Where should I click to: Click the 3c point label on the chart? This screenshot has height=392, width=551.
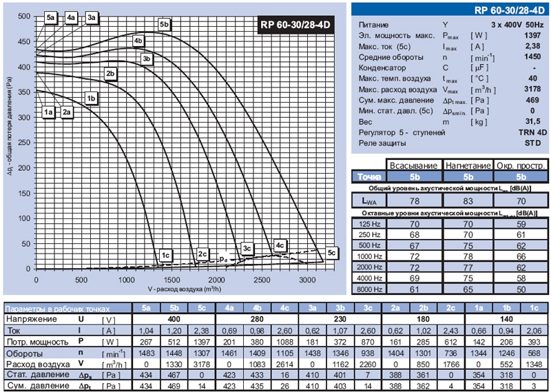(247, 248)
